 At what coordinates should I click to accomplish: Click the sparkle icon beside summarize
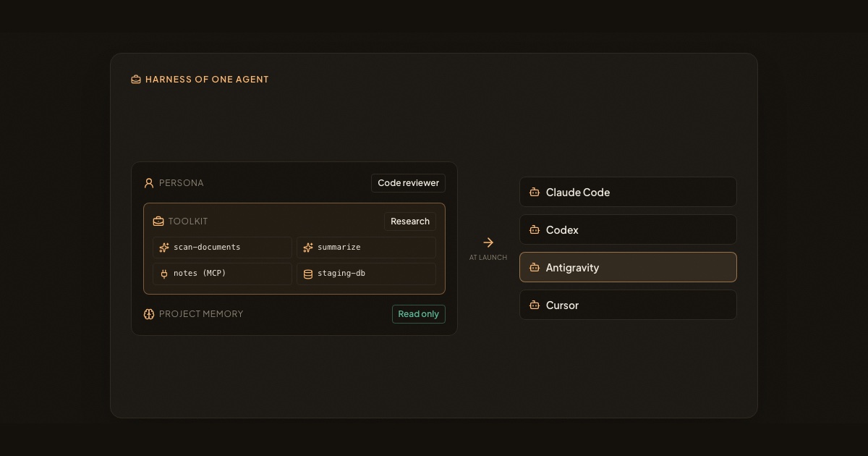click(x=308, y=248)
